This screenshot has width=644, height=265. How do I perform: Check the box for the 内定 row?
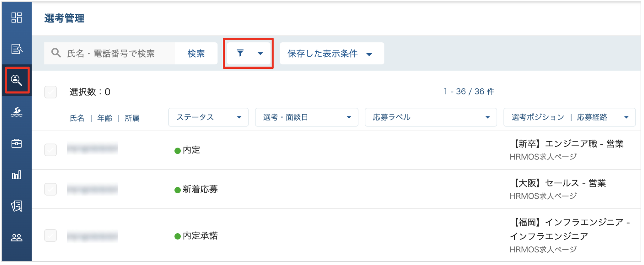tap(50, 150)
